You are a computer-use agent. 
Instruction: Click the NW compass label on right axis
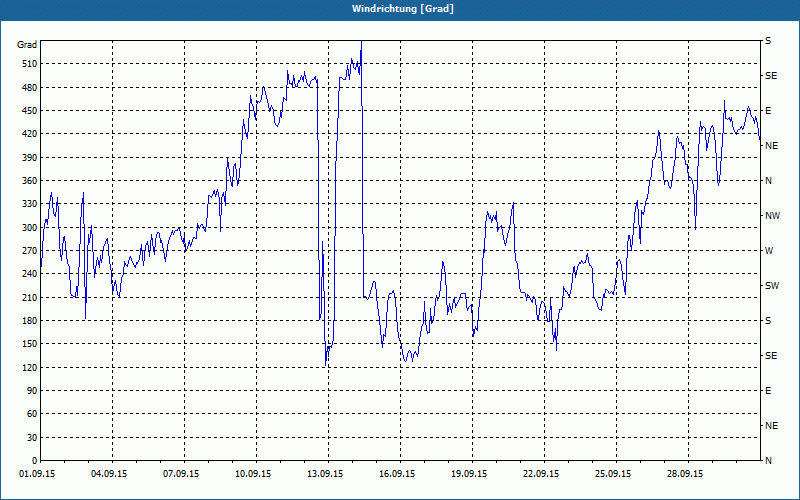pos(773,216)
